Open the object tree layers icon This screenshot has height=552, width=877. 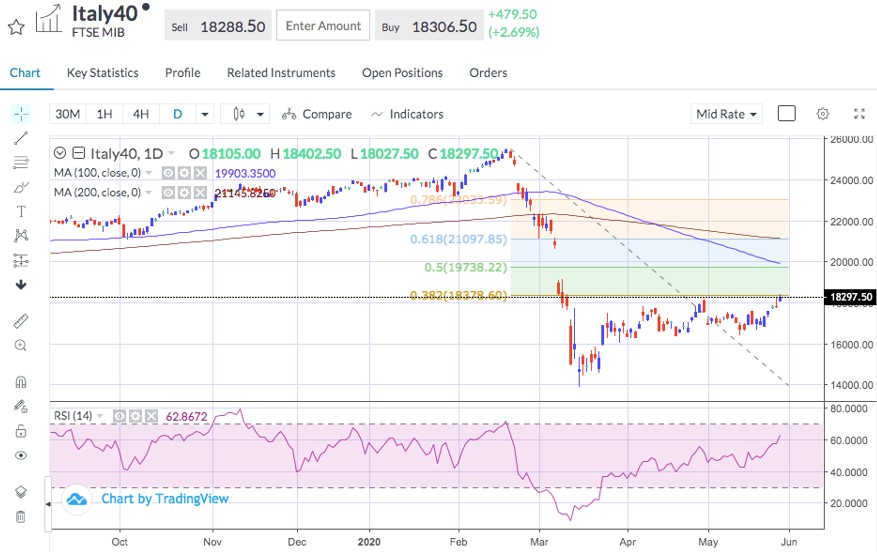pos(21,492)
